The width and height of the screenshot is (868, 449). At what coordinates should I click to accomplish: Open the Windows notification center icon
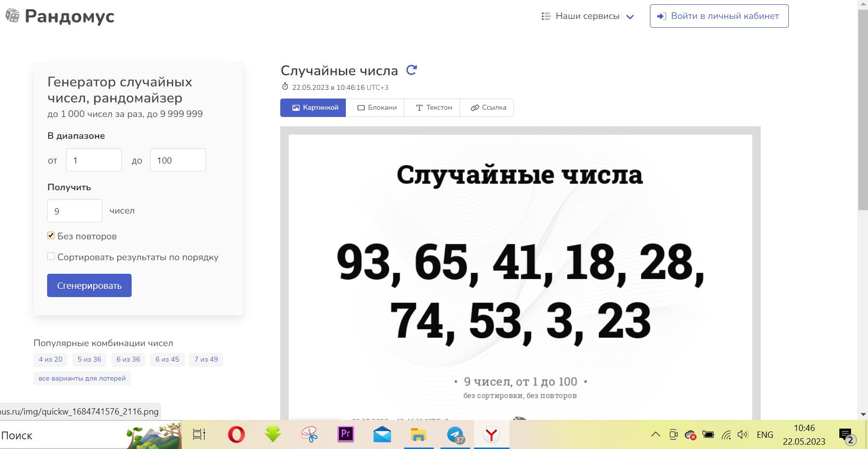846,435
